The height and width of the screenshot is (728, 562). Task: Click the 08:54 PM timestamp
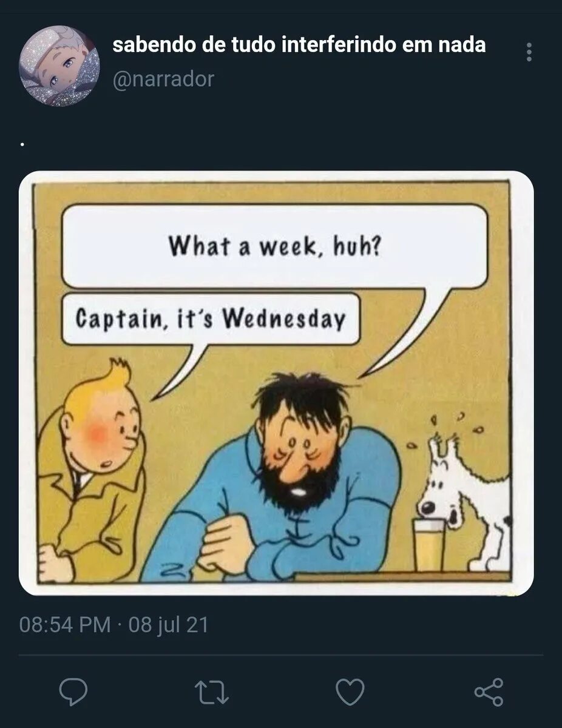[66, 624]
